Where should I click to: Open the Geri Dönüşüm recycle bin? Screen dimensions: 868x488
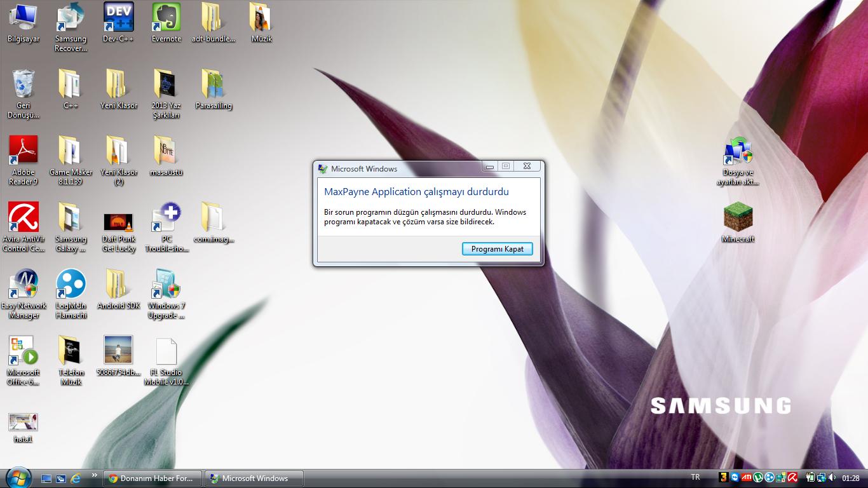[24, 85]
